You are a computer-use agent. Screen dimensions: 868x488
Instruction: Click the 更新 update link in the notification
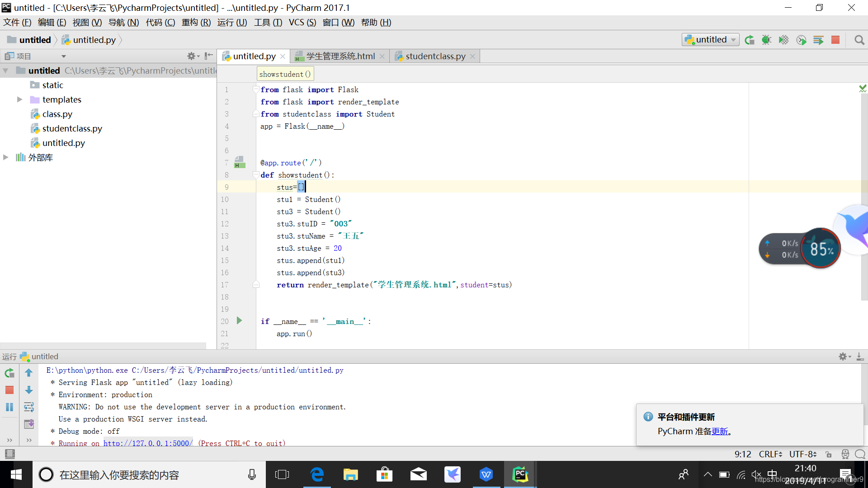tap(720, 431)
